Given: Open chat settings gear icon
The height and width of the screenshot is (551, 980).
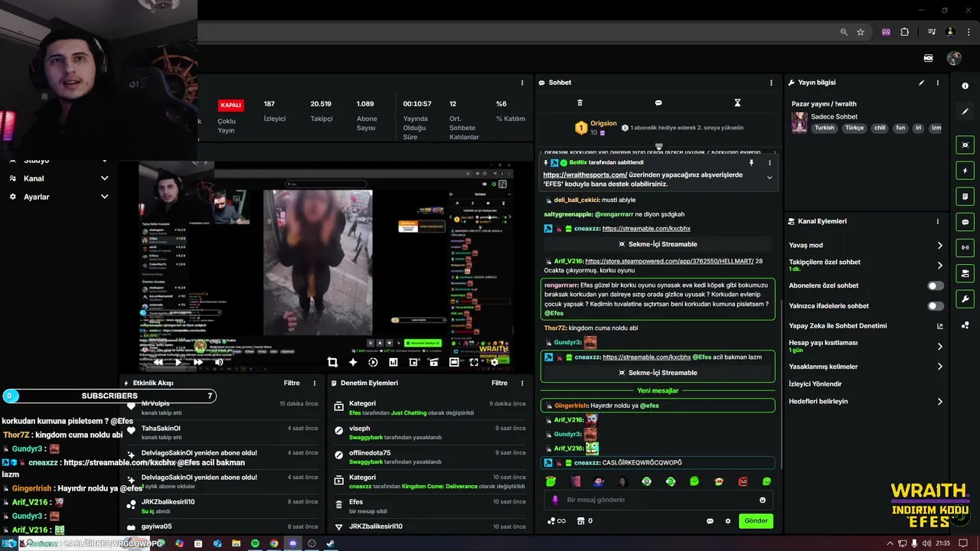Looking at the screenshot, I should pos(728,521).
